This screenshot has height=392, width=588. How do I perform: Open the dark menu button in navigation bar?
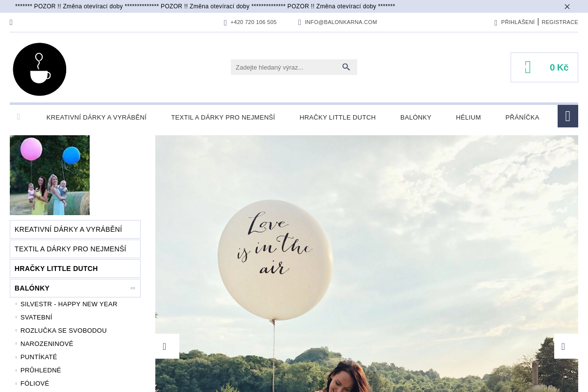tap(567, 116)
